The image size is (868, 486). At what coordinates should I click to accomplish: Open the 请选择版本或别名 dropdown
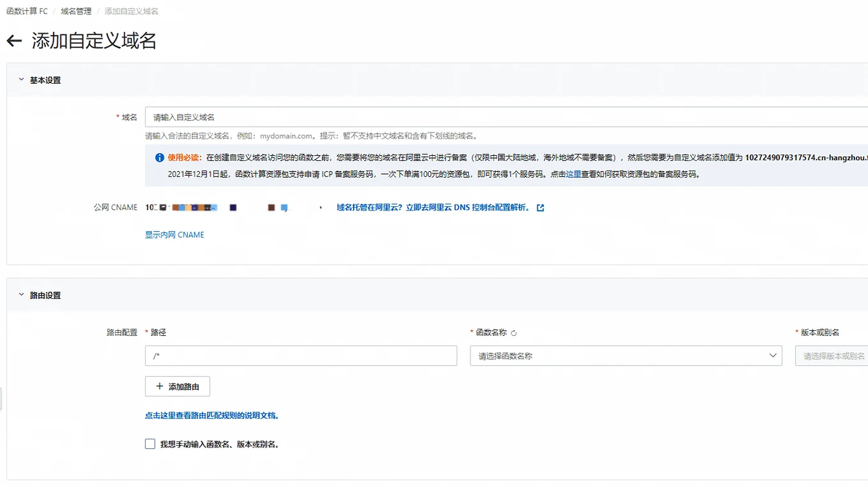tap(832, 356)
